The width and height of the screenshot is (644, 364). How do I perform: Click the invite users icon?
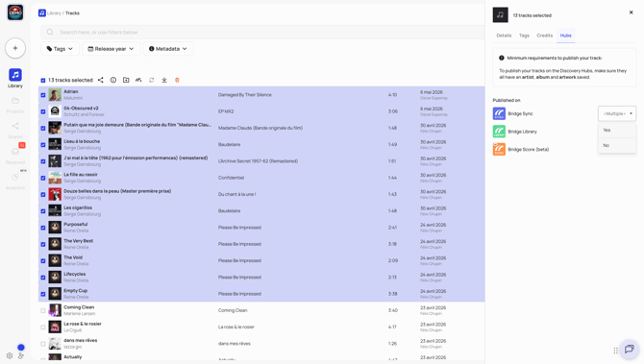21,355
